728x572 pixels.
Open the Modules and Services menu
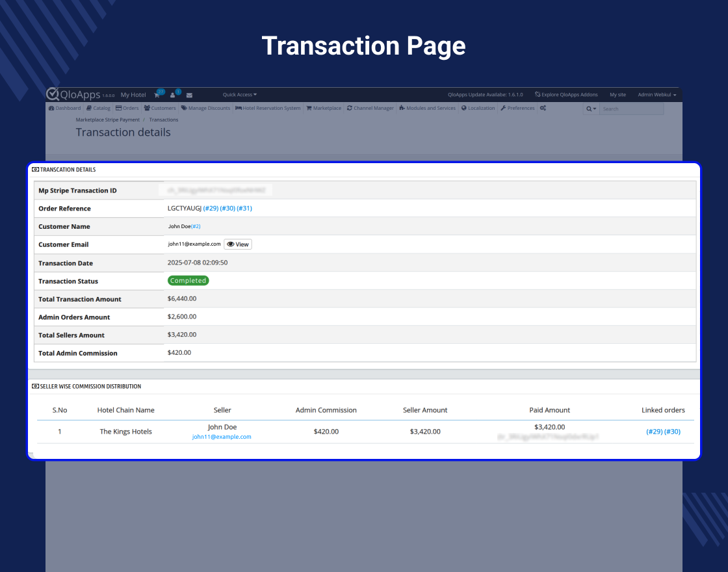tap(427, 108)
